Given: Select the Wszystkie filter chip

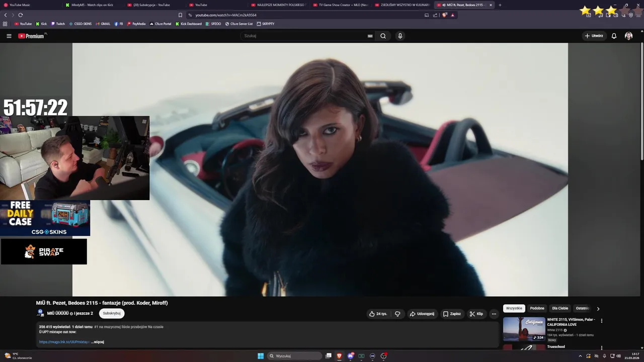Looking at the screenshot, I should pos(514,308).
